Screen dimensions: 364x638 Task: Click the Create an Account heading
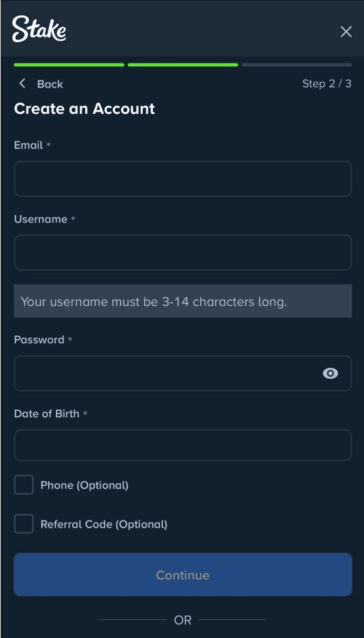[x=84, y=109]
